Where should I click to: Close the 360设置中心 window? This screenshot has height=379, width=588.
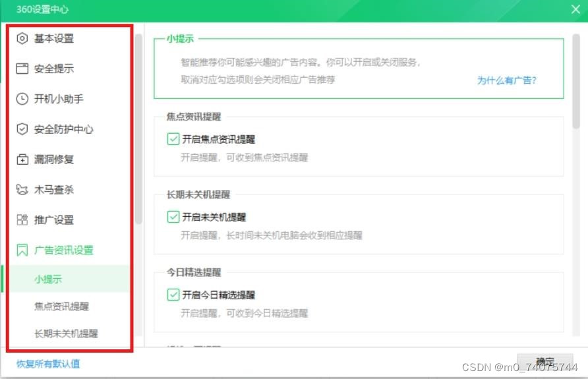[x=575, y=9]
